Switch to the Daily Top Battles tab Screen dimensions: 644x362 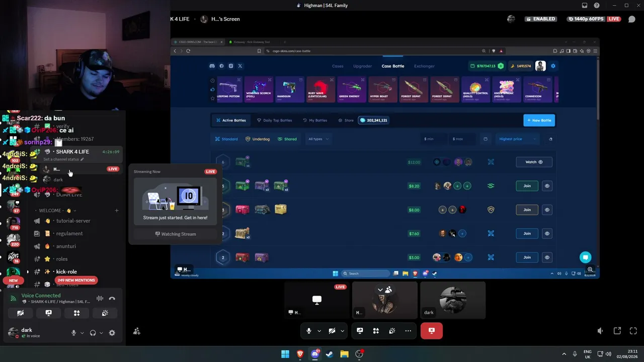274,120
